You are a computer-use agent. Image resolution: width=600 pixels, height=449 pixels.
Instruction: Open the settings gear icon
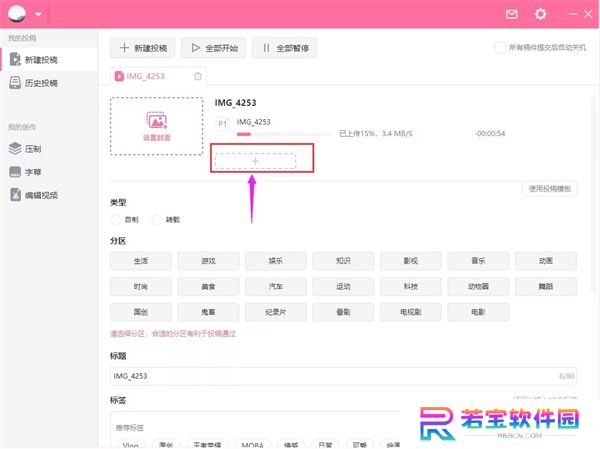click(x=540, y=14)
